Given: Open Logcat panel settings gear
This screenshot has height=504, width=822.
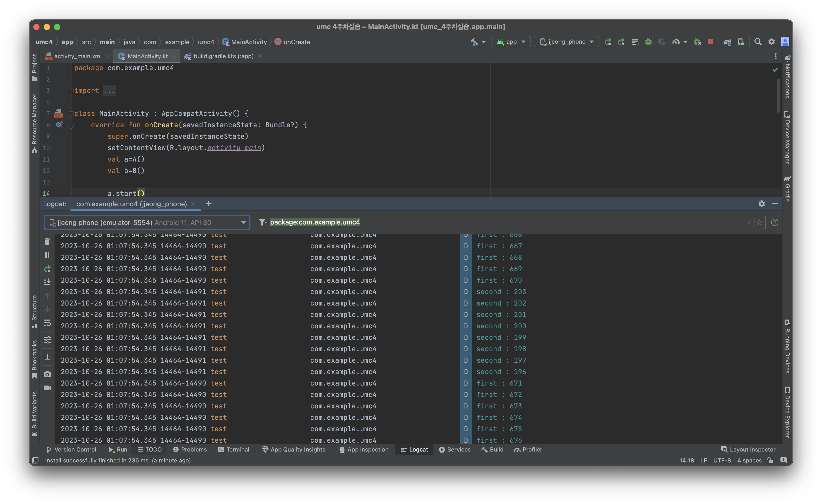Looking at the screenshot, I should tap(762, 203).
